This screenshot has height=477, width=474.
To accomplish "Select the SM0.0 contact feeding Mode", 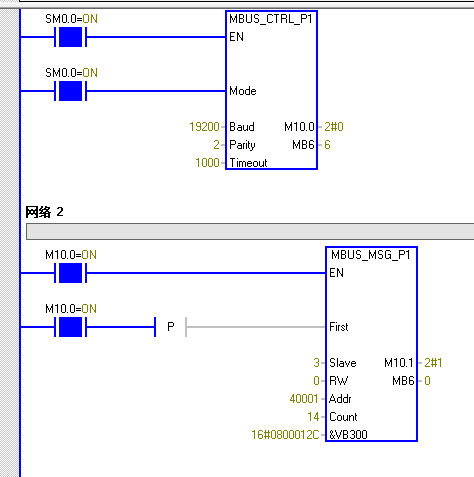I will 70,91.
